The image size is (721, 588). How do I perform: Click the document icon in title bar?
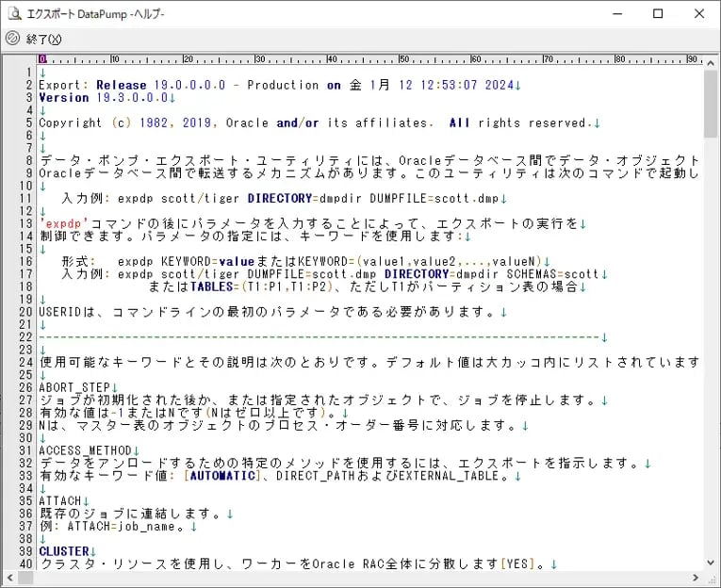[13, 13]
